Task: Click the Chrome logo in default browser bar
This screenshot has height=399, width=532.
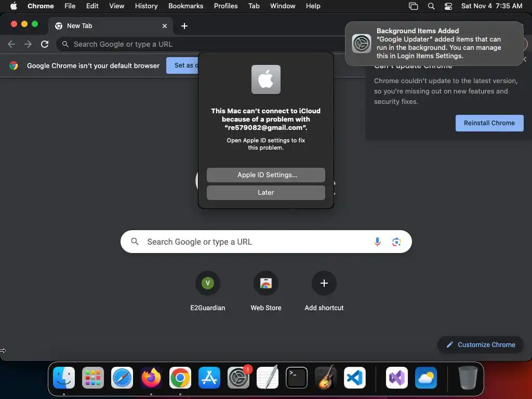Action: [14, 65]
